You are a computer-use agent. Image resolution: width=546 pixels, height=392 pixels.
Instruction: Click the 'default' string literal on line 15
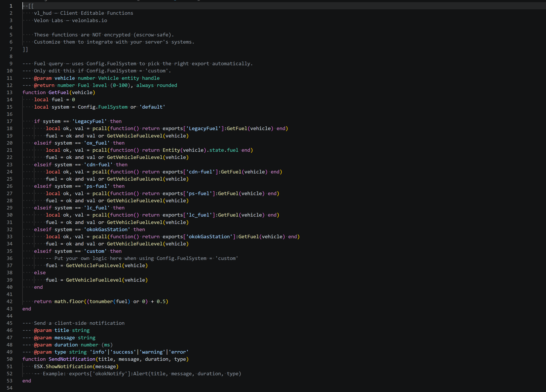pyautogui.click(x=152, y=107)
